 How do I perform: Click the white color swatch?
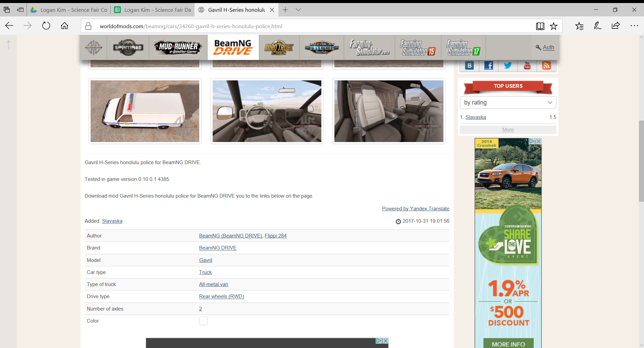203,321
